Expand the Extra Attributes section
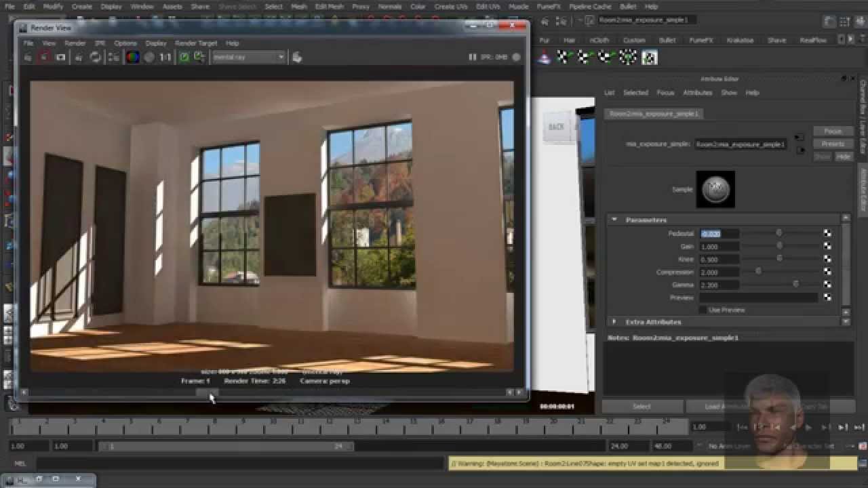 click(614, 322)
